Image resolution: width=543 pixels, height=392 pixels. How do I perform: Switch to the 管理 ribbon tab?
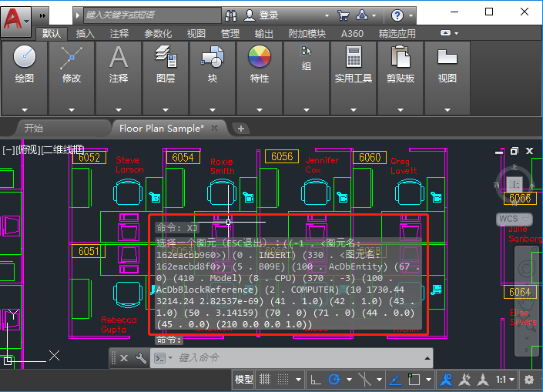[230, 34]
